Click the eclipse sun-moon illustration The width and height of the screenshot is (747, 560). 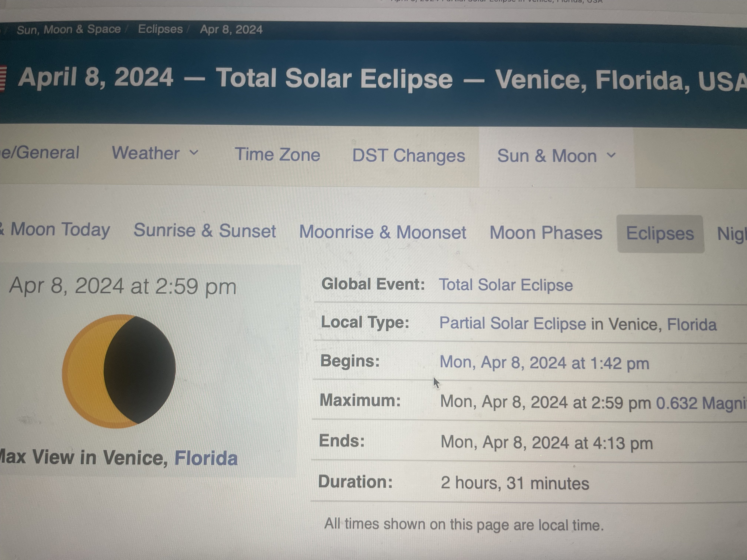pyautogui.click(x=119, y=371)
